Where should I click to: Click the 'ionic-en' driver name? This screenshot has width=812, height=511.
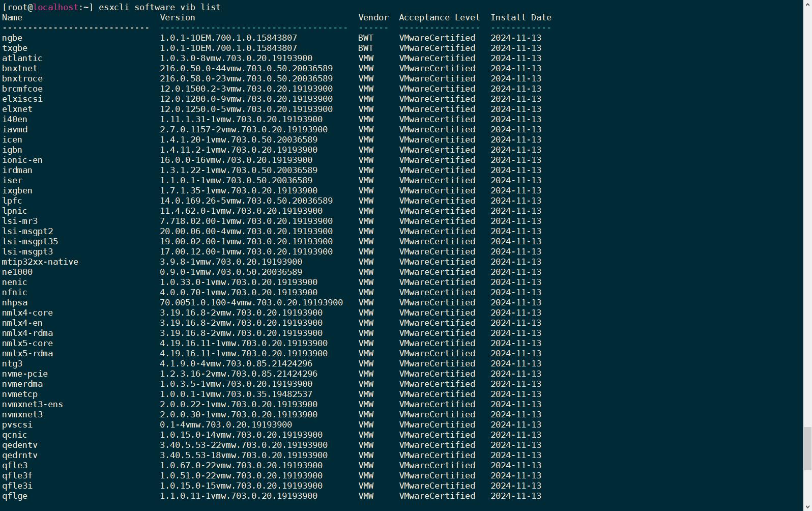(22, 160)
